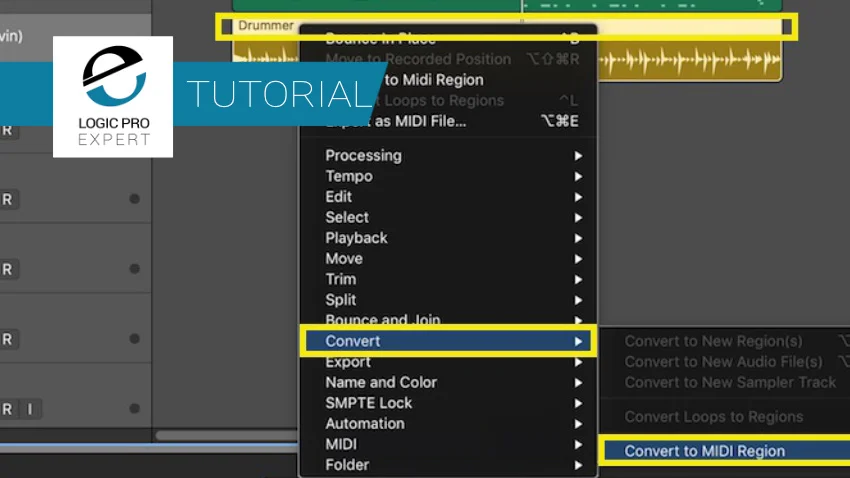This screenshot has height=478, width=850.
Task: Open the Playback submenu
Action: 448,238
